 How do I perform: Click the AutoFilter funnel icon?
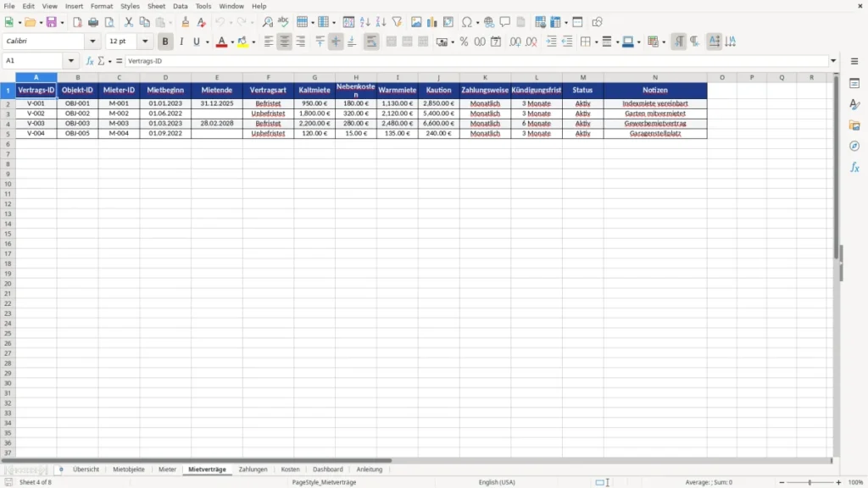tap(397, 22)
